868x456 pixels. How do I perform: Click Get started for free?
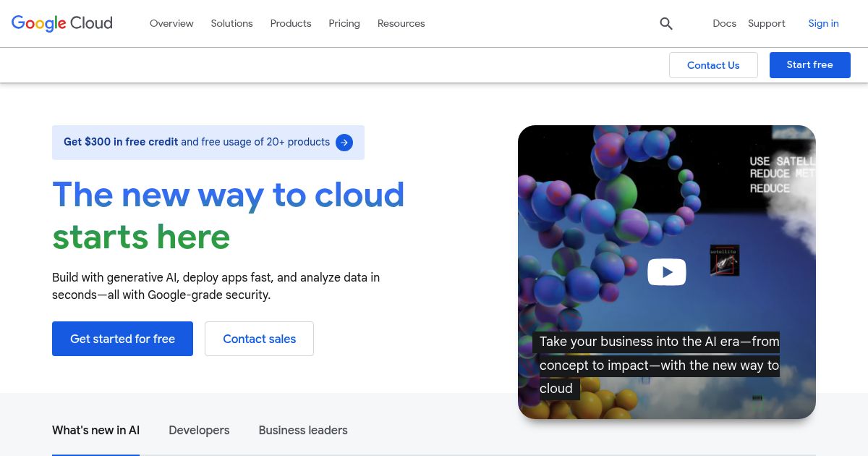(122, 339)
